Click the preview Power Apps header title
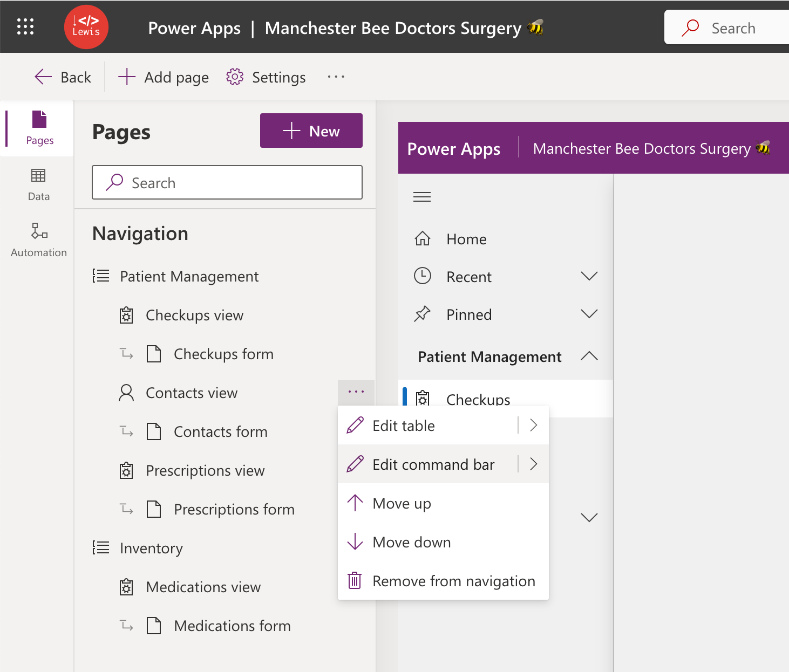The width and height of the screenshot is (789, 672). [x=454, y=149]
